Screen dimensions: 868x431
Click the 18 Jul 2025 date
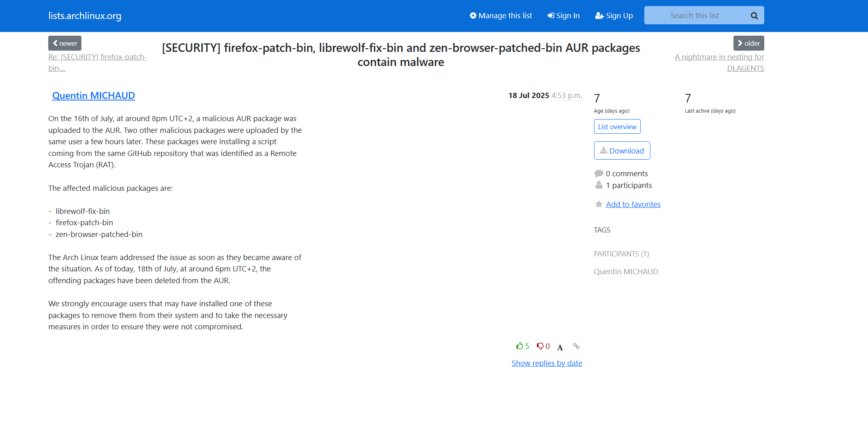[528, 96]
